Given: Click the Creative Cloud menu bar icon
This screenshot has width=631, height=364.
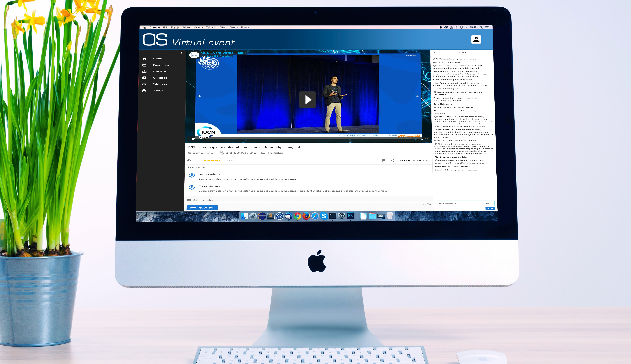Looking at the screenshot, I should tap(446, 27).
